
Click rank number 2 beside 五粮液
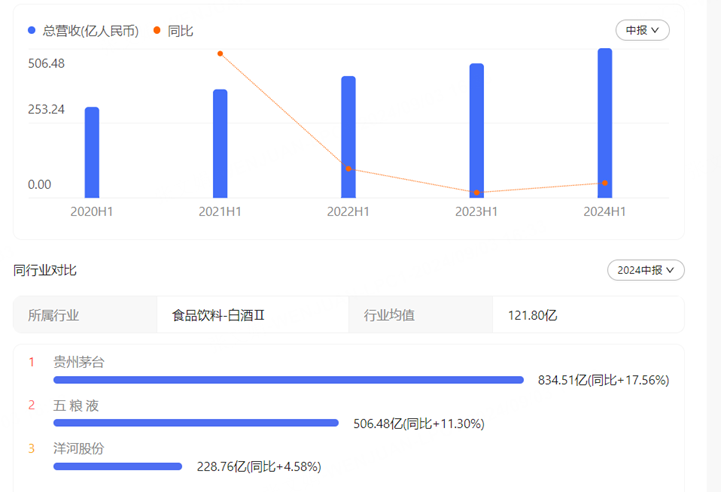pyautogui.click(x=32, y=405)
